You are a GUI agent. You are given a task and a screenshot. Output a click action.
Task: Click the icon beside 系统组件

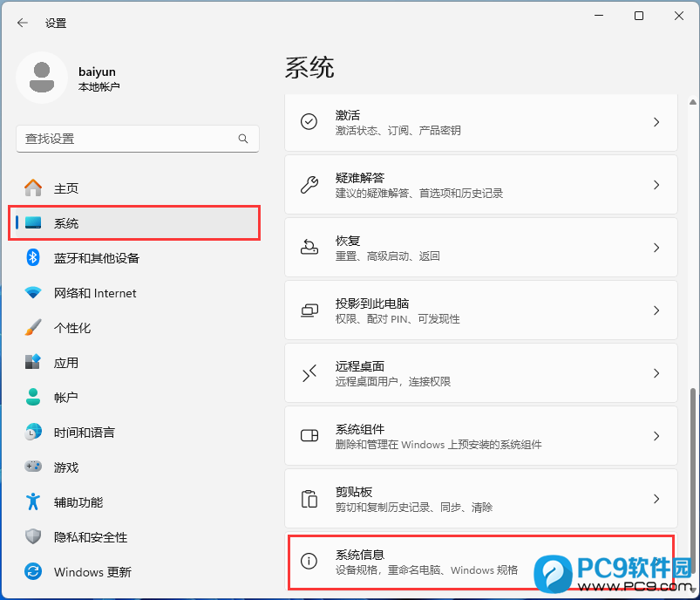[309, 435]
